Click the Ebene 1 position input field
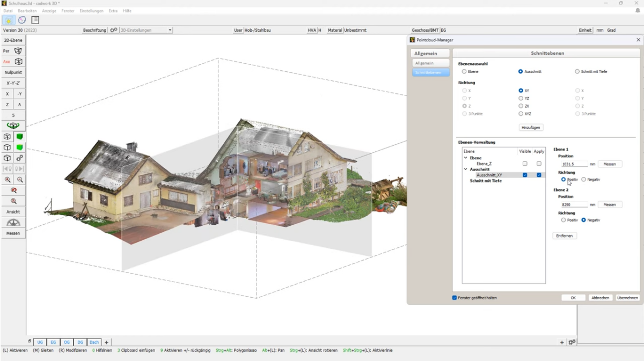Image resolution: width=644 pixels, height=361 pixels. (x=574, y=164)
